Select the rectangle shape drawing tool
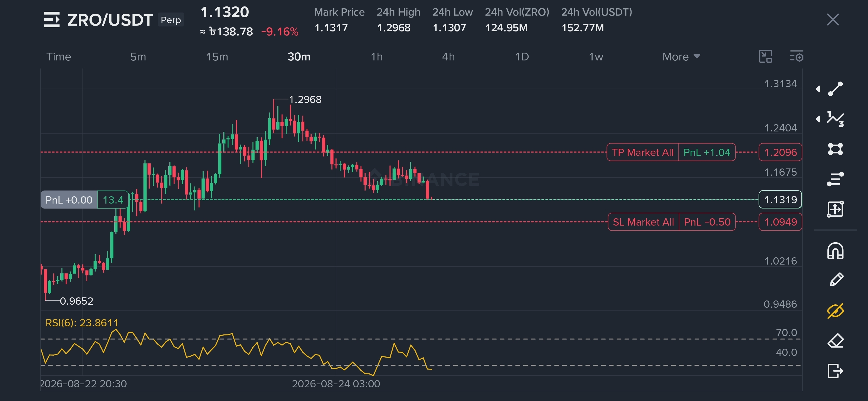This screenshot has height=401, width=868. [835, 149]
